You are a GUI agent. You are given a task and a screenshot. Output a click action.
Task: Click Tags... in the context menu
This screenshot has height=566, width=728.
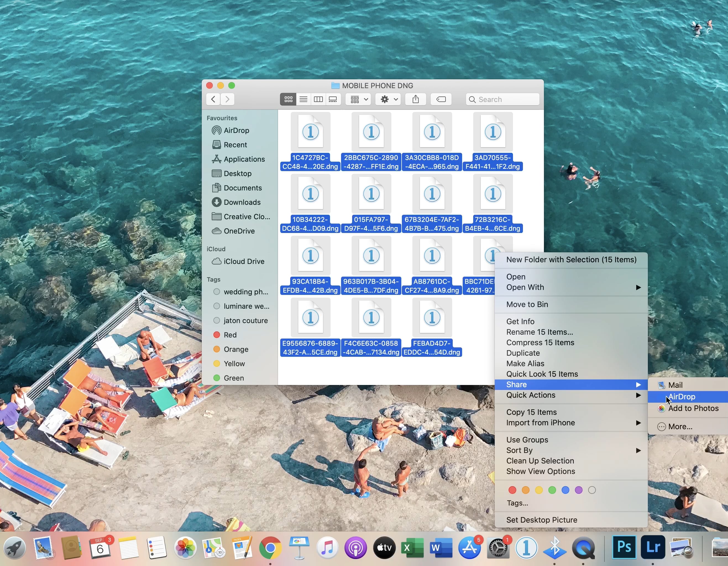click(x=517, y=503)
